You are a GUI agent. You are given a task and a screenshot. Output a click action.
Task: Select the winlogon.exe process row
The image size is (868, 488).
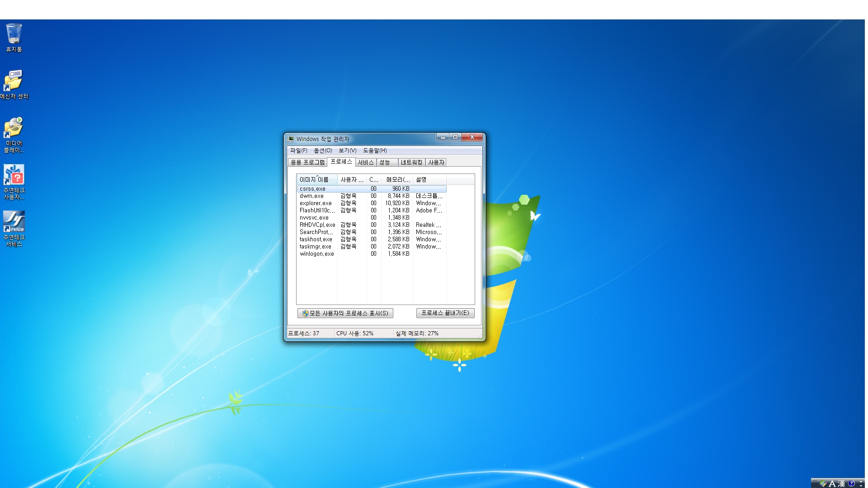click(x=372, y=254)
